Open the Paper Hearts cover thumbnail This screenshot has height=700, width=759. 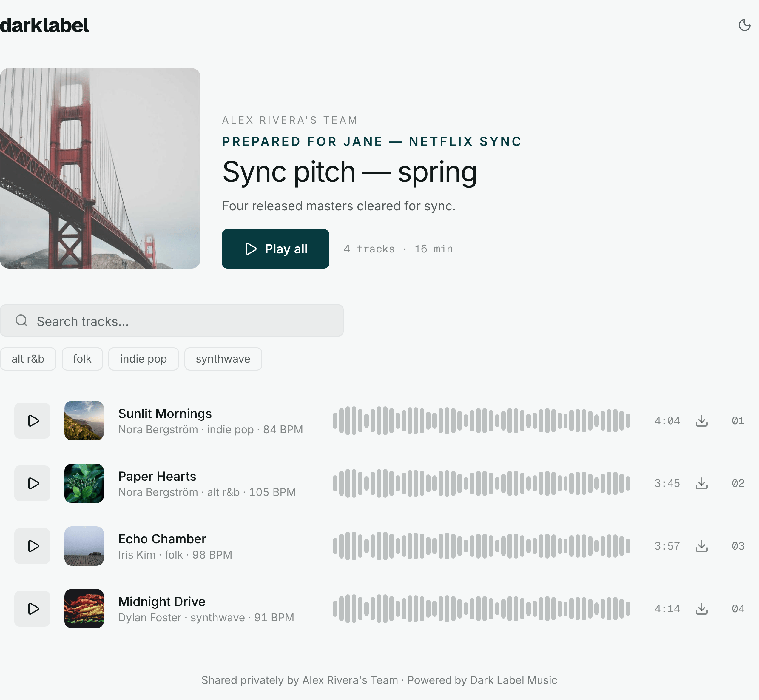tap(84, 483)
